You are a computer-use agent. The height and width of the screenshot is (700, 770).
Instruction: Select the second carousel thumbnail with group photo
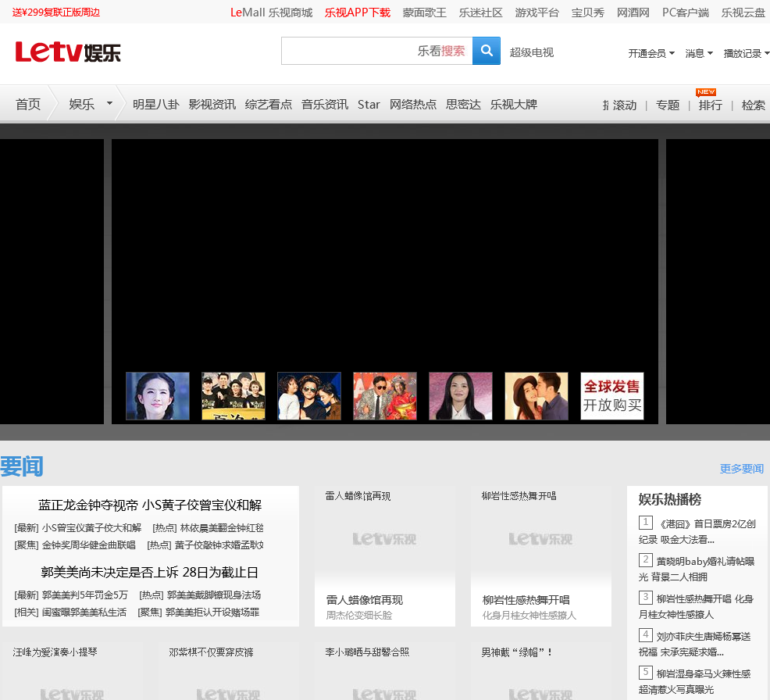pos(233,396)
